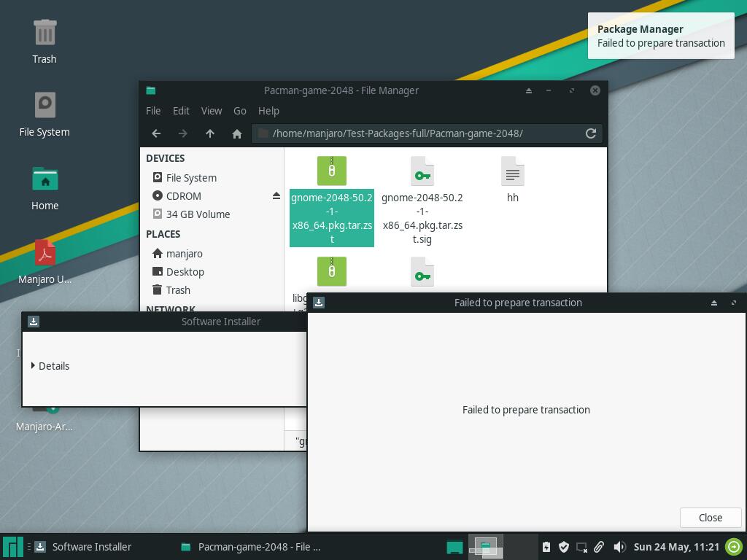
Task: Roll up the Failed to prepare transaction window
Action: (x=713, y=303)
